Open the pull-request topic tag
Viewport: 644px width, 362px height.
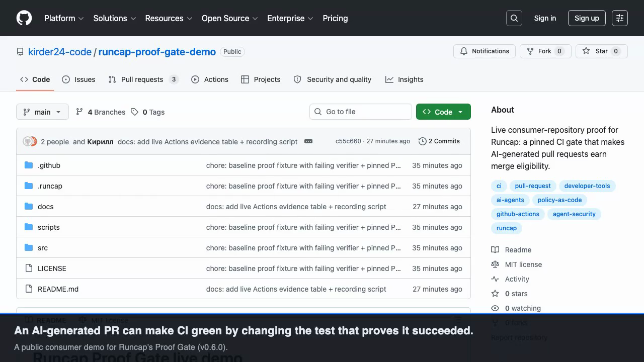click(533, 186)
